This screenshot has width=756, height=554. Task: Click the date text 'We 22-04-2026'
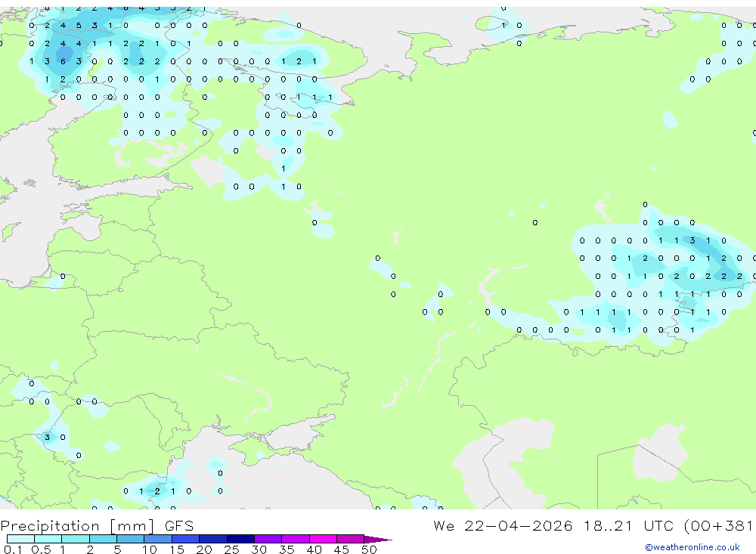click(503, 525)
